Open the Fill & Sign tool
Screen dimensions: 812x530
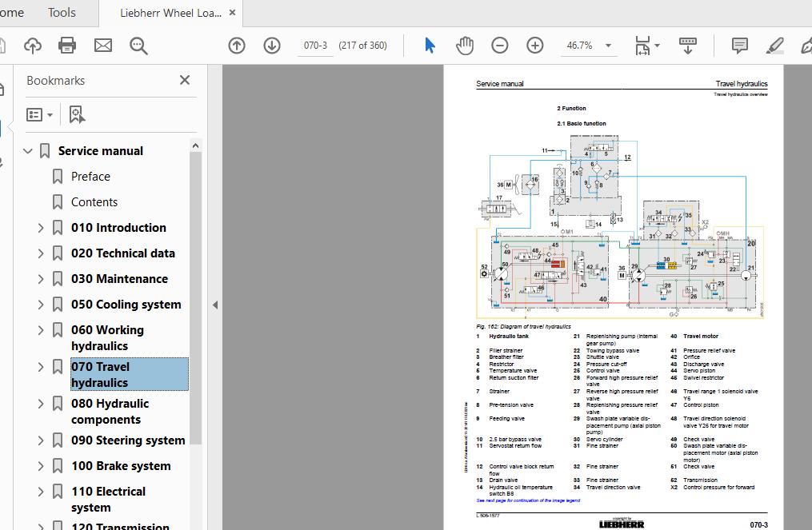[x=806, y=46]
